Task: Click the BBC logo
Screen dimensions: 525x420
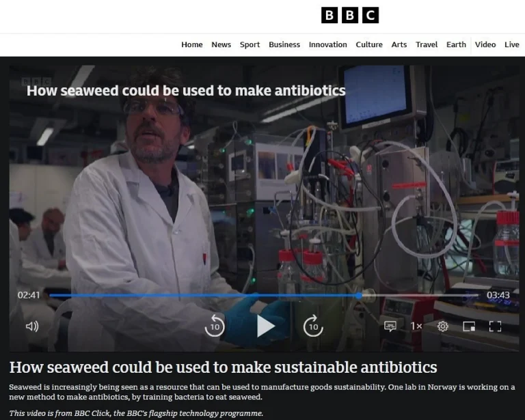Action: 349,15
